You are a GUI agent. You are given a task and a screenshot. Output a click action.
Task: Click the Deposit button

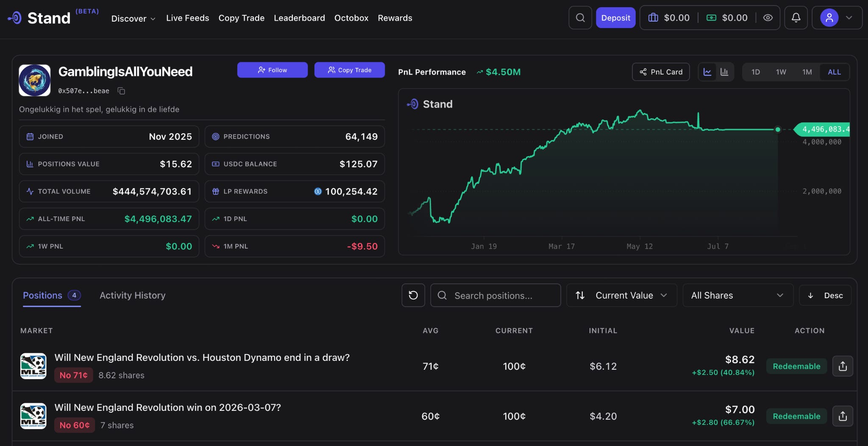pos(616,18)
